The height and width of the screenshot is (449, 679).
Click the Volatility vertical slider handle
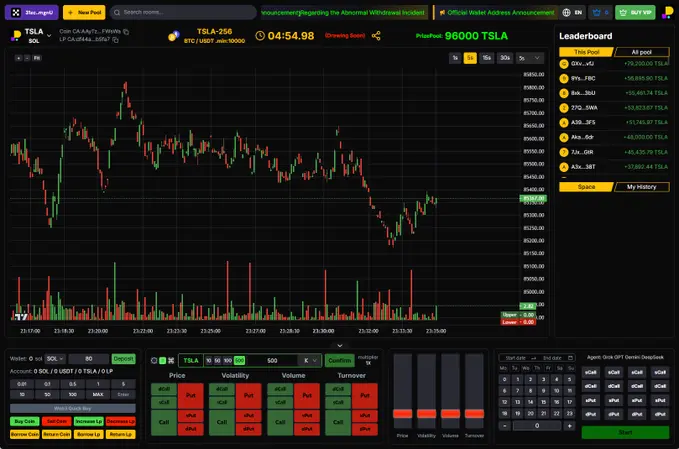coord(427,413)
